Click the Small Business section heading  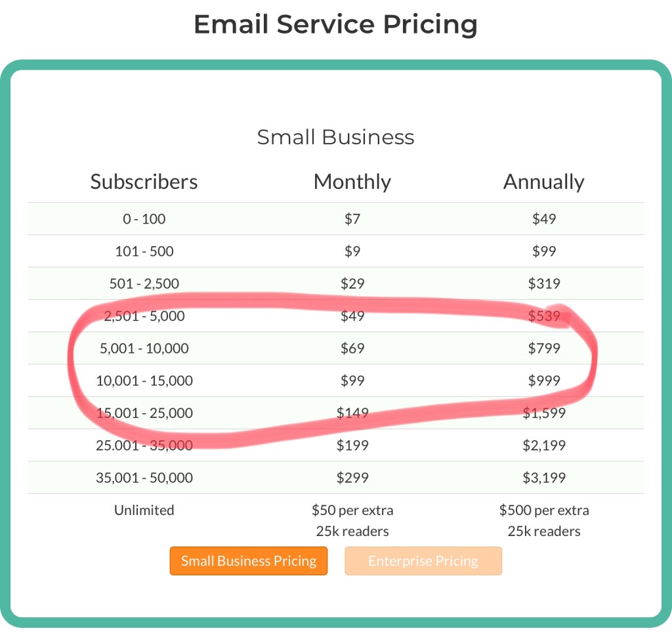pyautogui.click(x=335, y=137)
